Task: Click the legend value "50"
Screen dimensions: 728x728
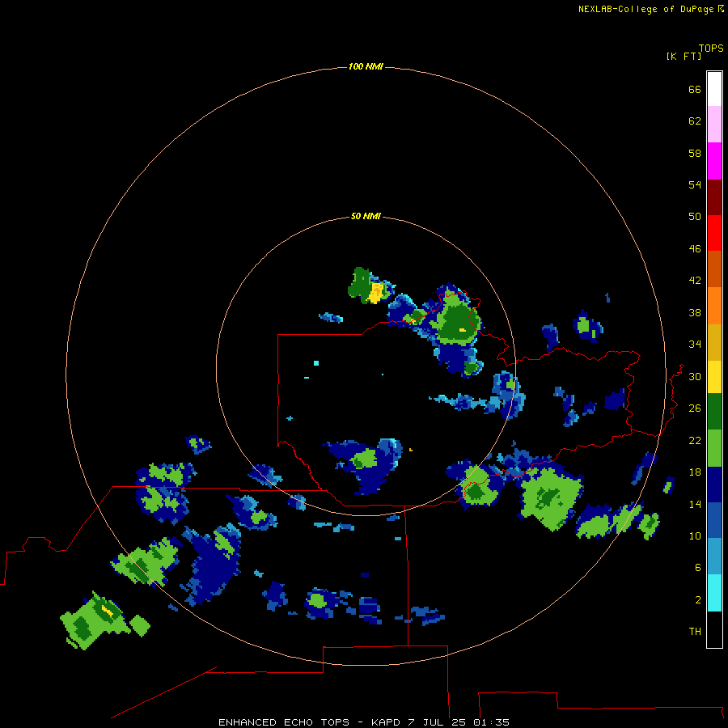Action: (x=695, y=217)
